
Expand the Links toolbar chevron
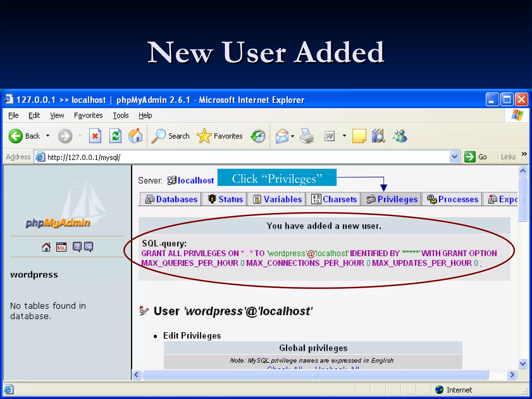[x=524, y=154]
